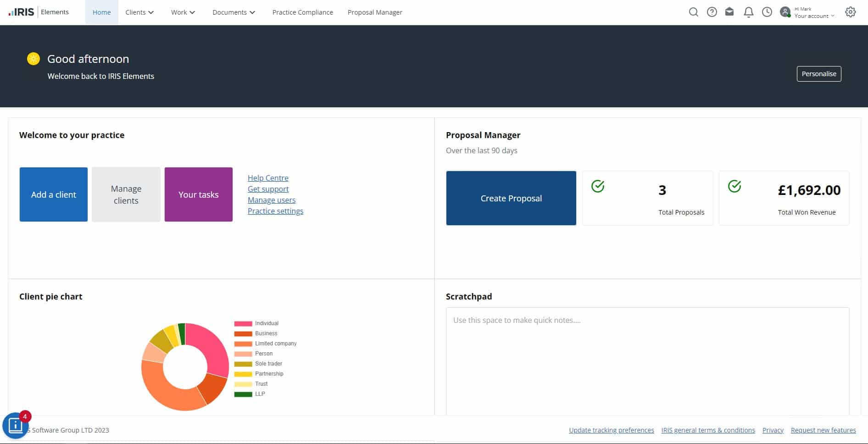Click Update tracking preferences in the footer
This screenshot has width=868, height=444.
click(x=611, y=430)
